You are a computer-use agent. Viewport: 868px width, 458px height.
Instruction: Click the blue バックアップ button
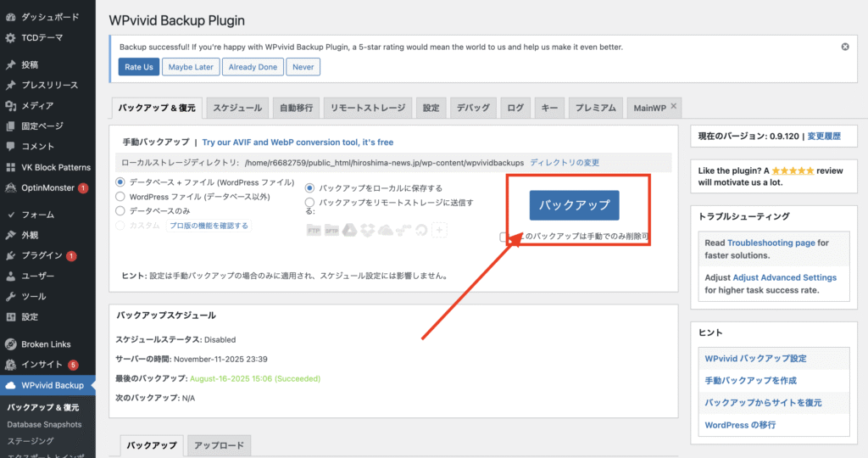pos(574,205)
